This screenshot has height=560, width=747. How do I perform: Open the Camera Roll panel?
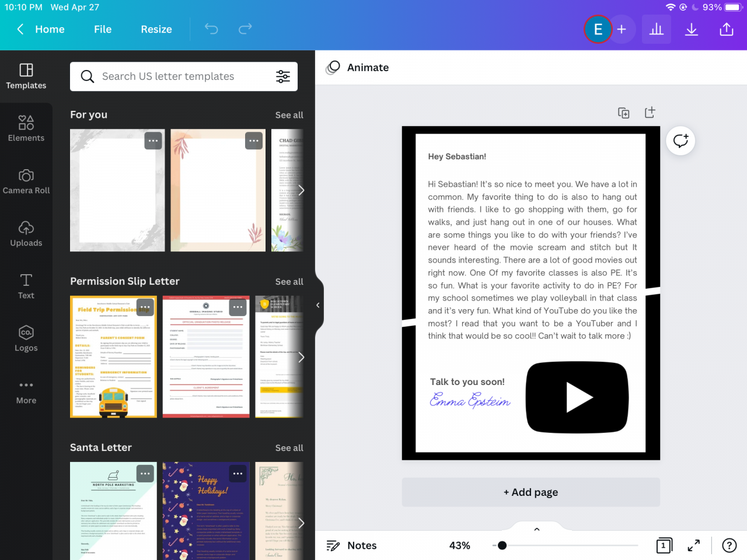(x=26, y=181)
